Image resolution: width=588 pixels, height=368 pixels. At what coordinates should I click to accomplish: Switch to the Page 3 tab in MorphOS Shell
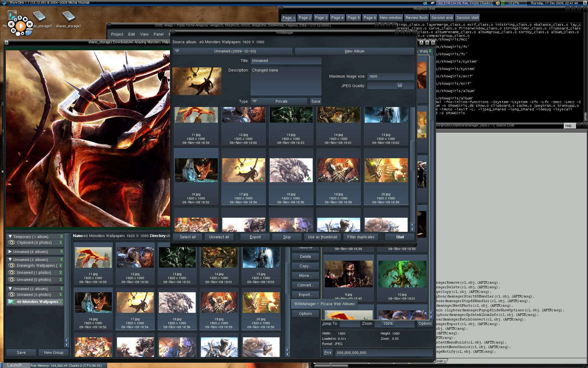point(321,18)
